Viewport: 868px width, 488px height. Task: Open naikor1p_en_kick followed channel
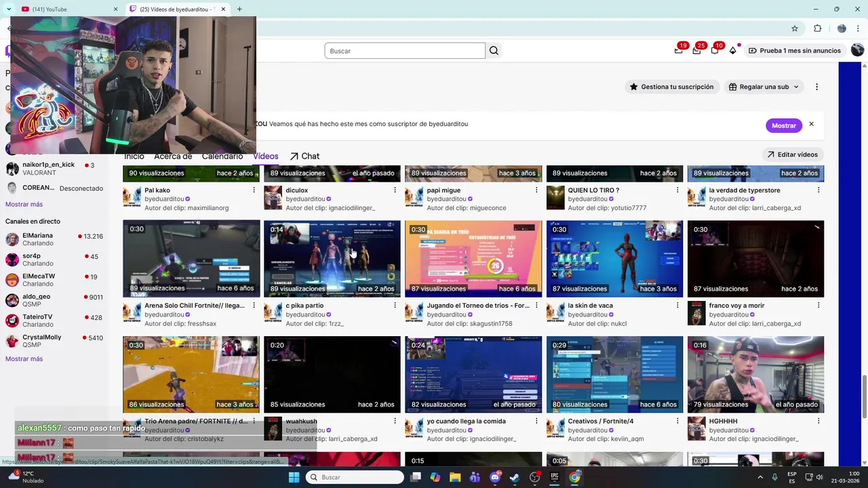point(54,168)
